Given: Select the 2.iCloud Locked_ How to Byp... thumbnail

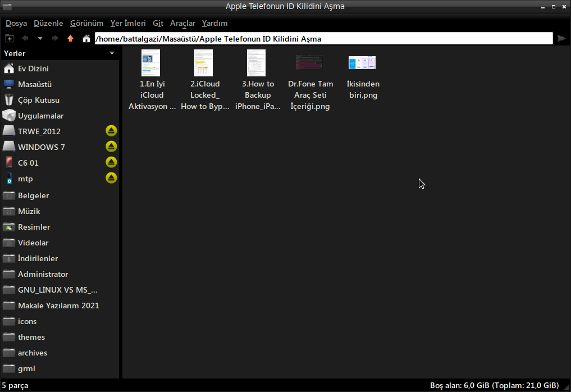Looking at the screenshot, I should click(x=204, y=63).
